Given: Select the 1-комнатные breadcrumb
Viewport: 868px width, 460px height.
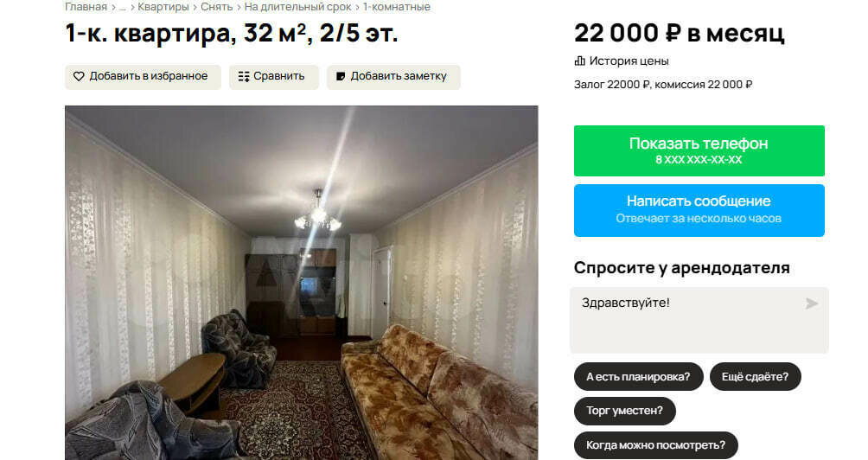Looking at the screenshot, I should (396, 7).
